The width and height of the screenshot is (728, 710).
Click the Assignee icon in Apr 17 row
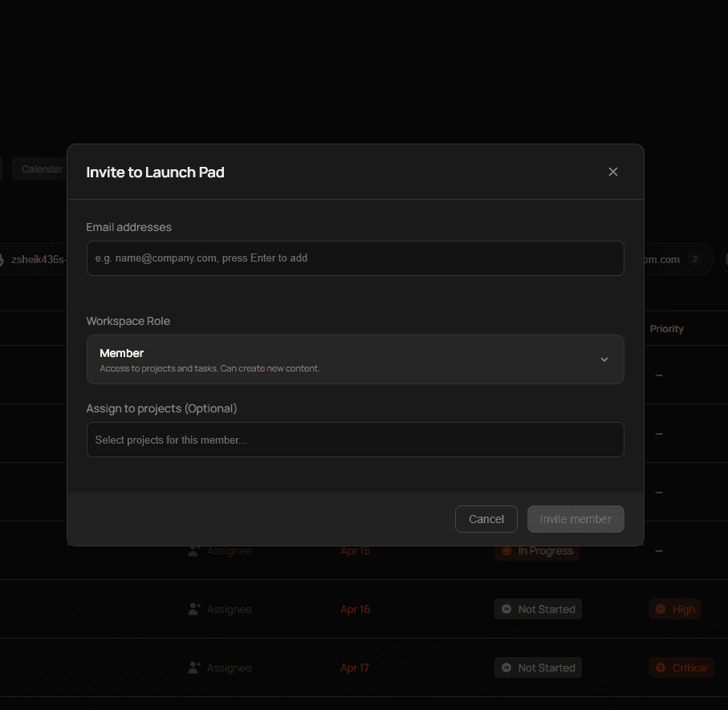194,667
